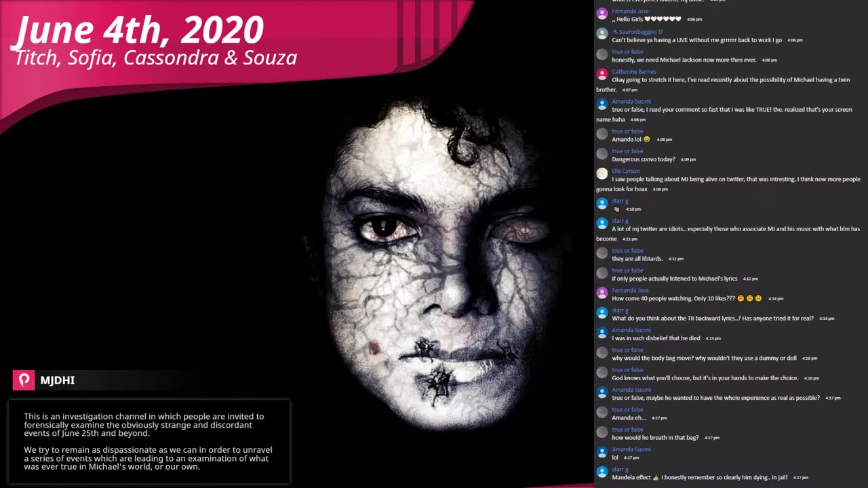Click avatar beside 'God knows what you'll choose'

pyautogui.click(x=602, y=373)
